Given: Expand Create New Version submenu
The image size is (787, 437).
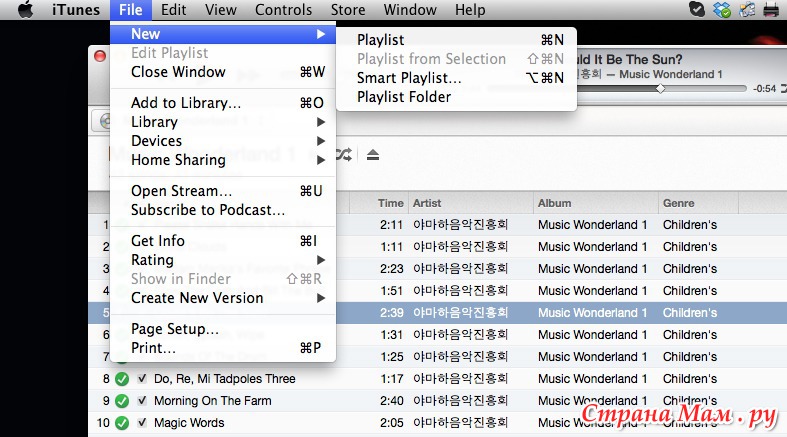Looking at the screenshot, I should (x=223, y=298).
